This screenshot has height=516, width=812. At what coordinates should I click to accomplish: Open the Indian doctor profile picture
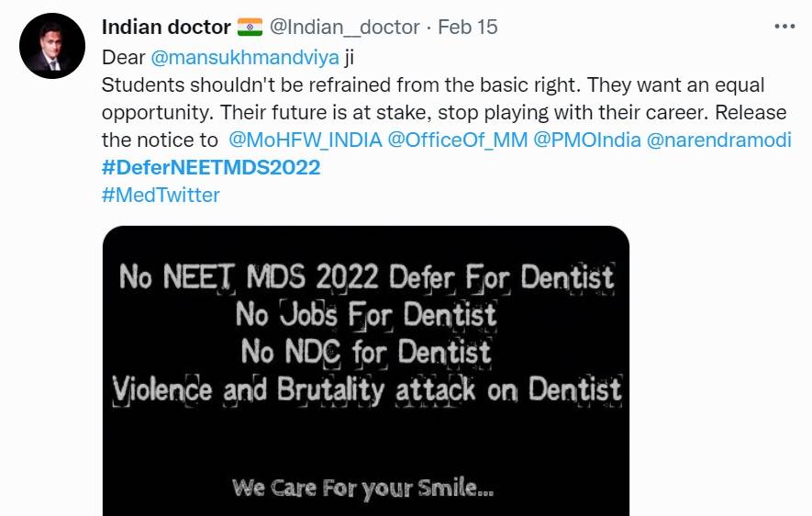pos(52,46)
